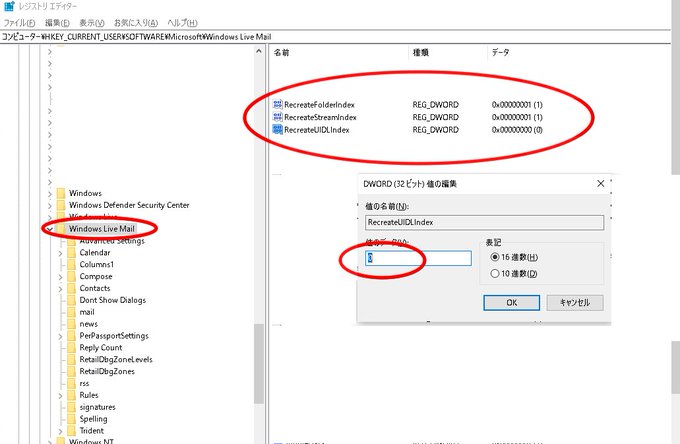The image size is (680, 444).
Task: Expand the PerPassportSettings subkey
Action: (60, 336)
